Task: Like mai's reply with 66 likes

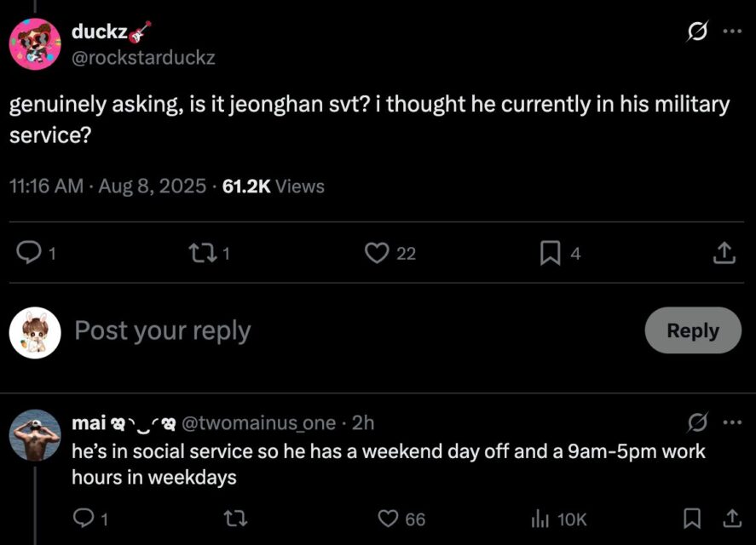Action: (389, 519)
